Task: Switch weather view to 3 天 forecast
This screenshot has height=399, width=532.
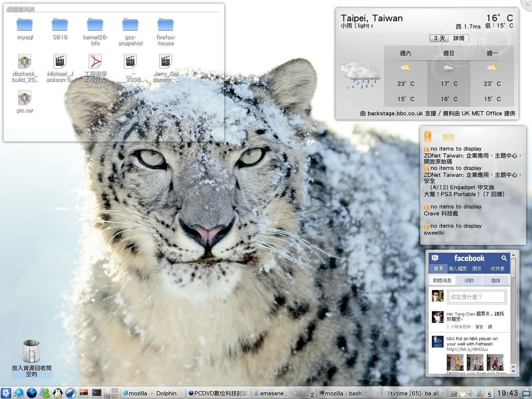Action: pos(439,38)
